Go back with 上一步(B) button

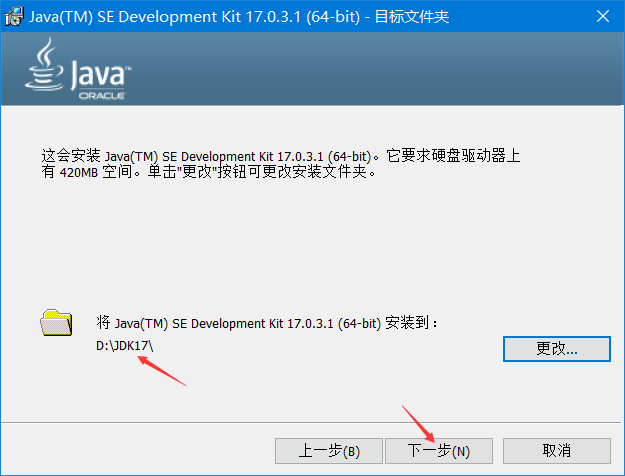point(329,451)
